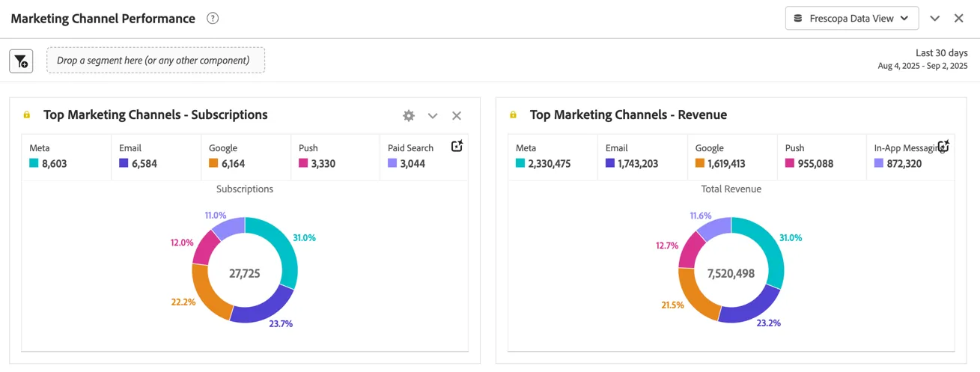
Task: Open the help icon beside Marketing Channel Performance
Action: (213, 19)
